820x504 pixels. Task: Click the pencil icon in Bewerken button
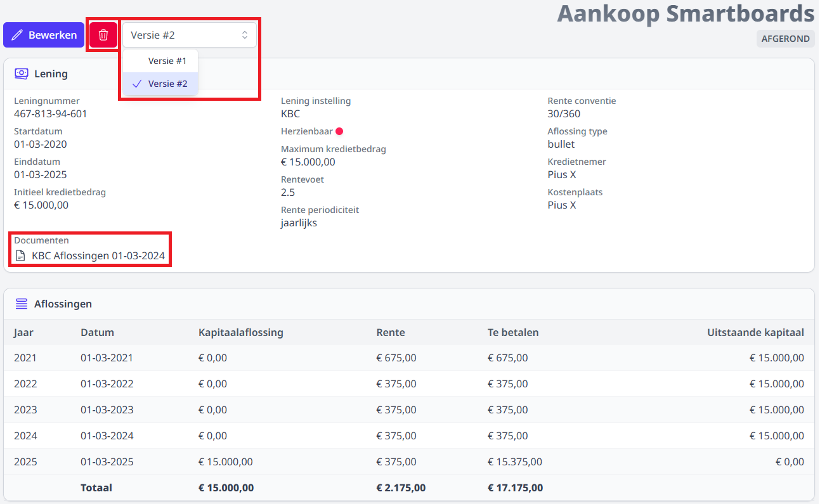[18, 36]
